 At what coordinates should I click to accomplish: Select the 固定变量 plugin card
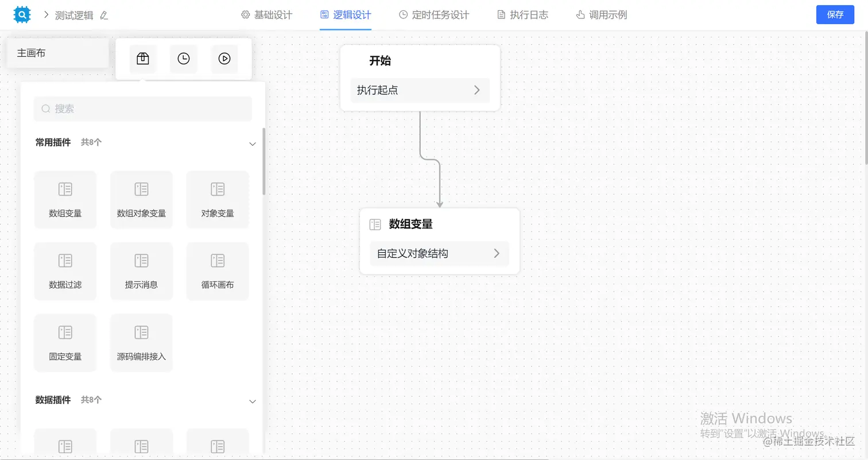tap(65, 343)
